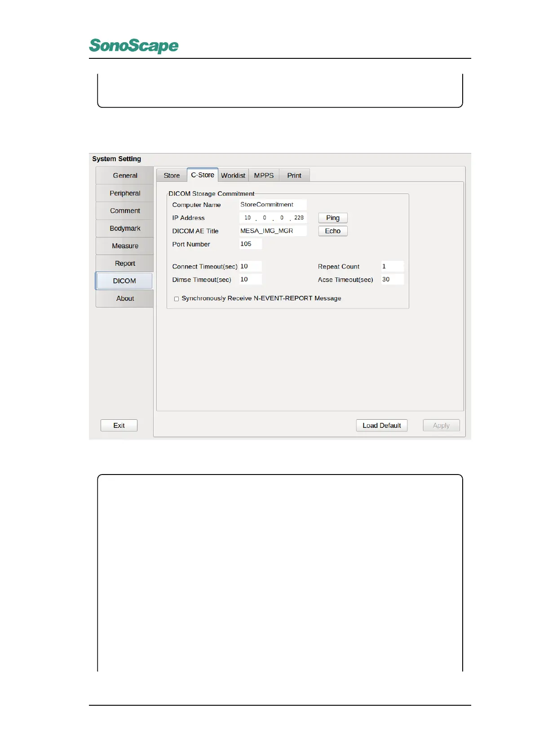Click the Computer Name field StoreCommitment
This screenshot has height=756, width=535.
coord(273,204)
